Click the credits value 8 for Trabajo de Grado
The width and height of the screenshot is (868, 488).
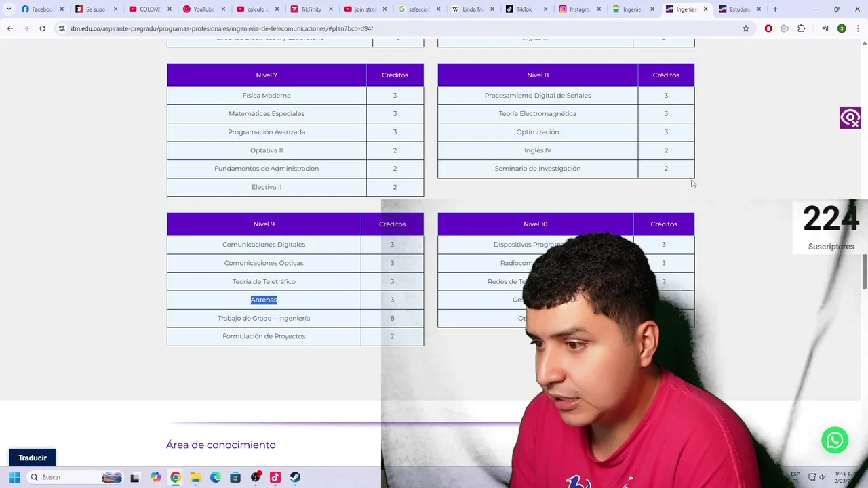click(392, 318)
